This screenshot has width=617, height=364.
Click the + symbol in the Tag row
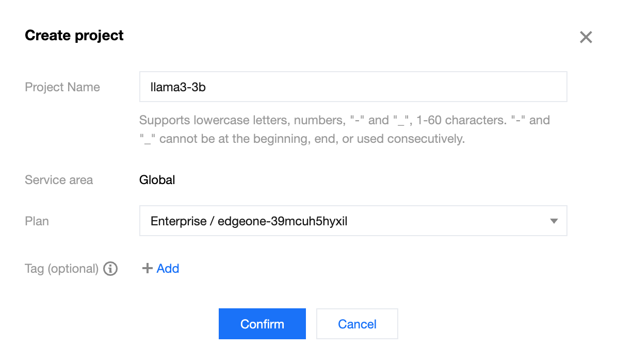pos(147,268)
